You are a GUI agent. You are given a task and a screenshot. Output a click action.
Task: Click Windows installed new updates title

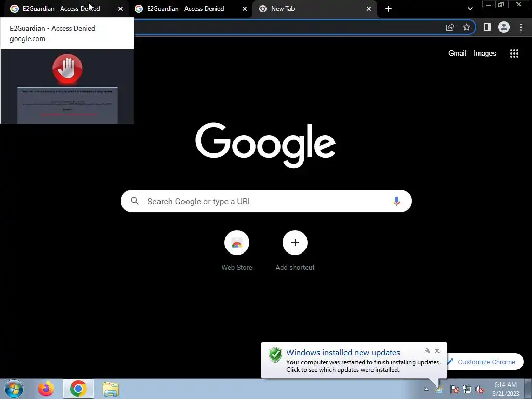click(x=343, y=353)
